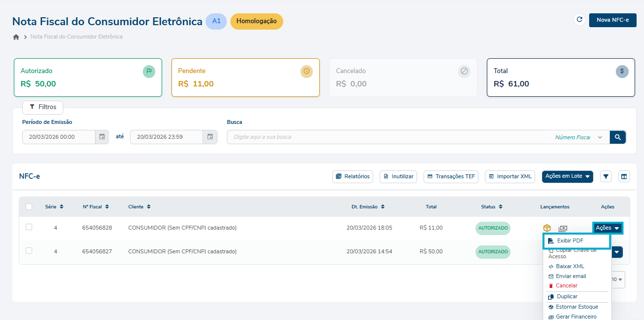The image size is (644, 320).
Task: Select Baixar XML in the actions menu
Action: 569,266
